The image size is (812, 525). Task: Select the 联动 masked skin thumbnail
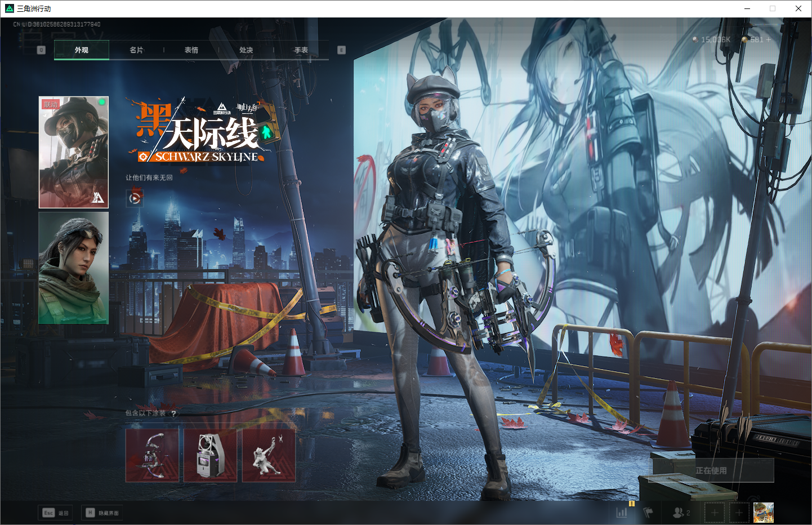(x=74, y=152)
